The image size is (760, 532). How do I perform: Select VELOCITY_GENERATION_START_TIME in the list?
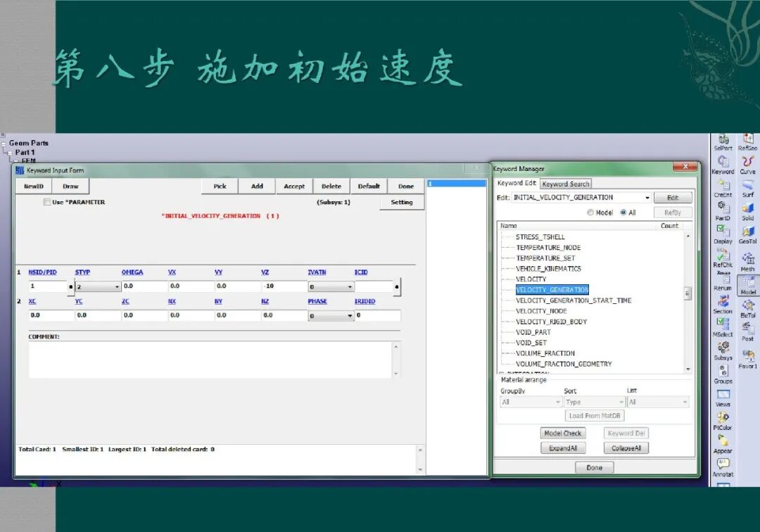(x=574, y=300)
